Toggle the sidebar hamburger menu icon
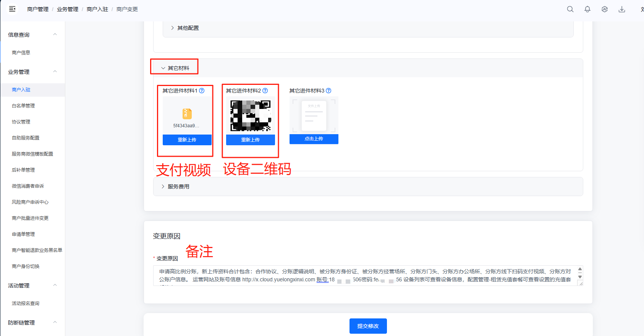The image size is (644, 336). tap(12, 9)
